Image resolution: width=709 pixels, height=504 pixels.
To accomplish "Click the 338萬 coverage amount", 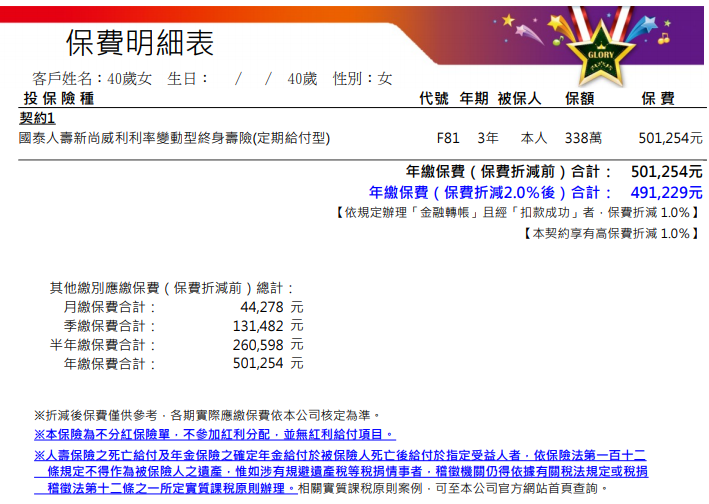I will pos(583,138).
